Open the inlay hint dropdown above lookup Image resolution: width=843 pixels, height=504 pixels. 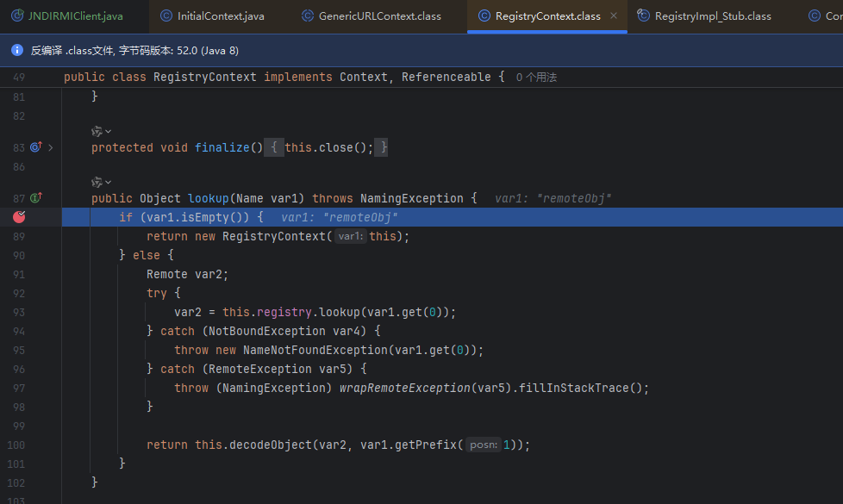pos(101,182)
